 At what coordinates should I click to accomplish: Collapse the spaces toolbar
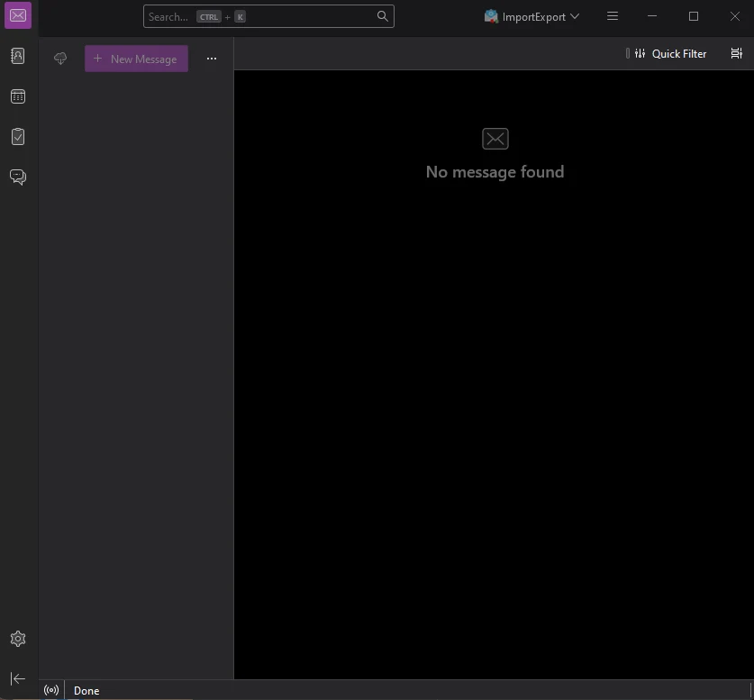(x=18, y=678)
